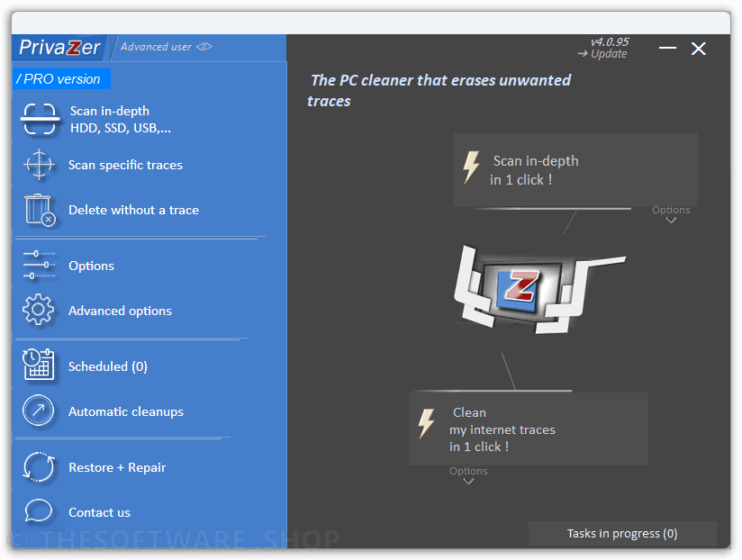Click the lightning bolt beside Scan in-depth
742x560 pixels.
coord(471,167)
